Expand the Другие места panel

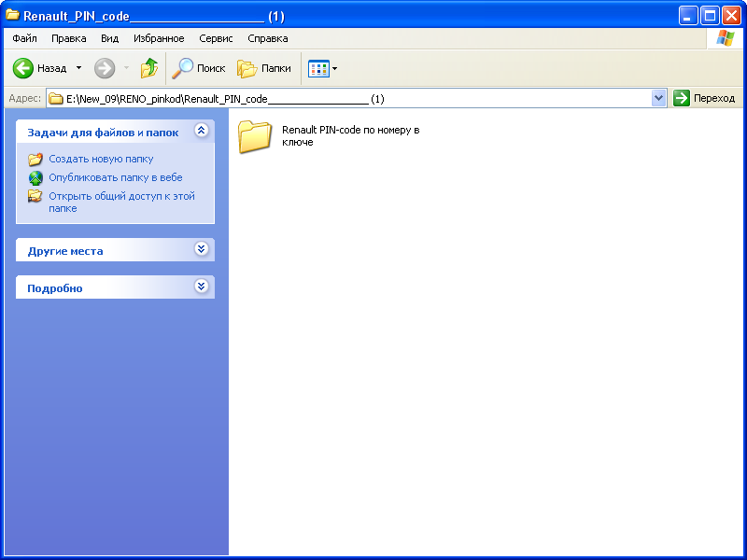202,248
